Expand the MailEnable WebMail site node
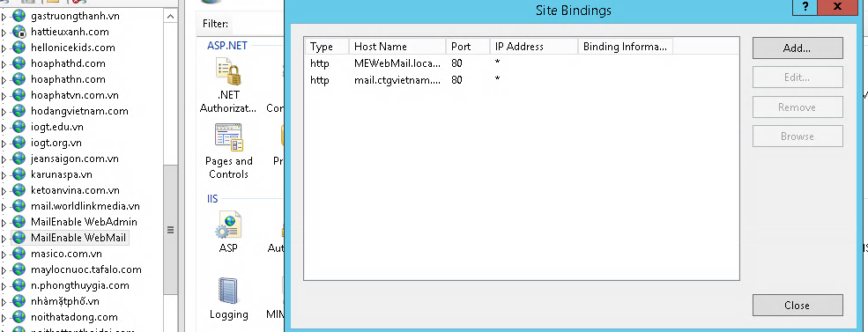Image resolution: width=868 pixels, height=332 pixels. (x=4, y=239)
